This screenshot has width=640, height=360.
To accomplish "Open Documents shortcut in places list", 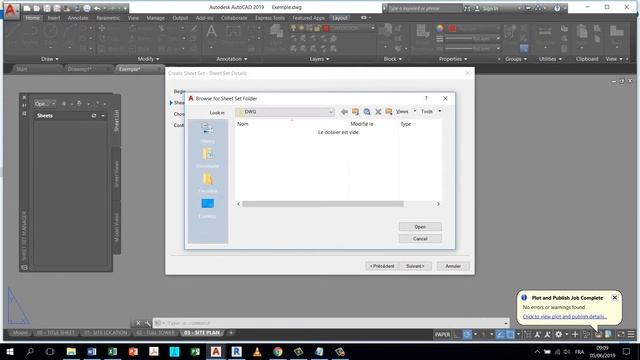I will point(207,158).
